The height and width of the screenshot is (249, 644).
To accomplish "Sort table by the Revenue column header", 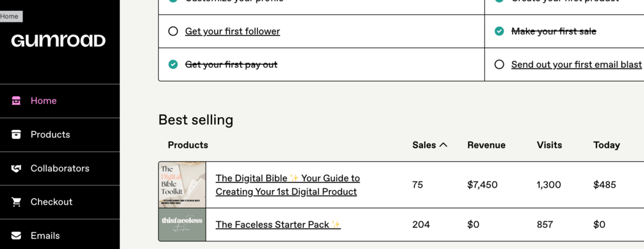I will (486, 145).
